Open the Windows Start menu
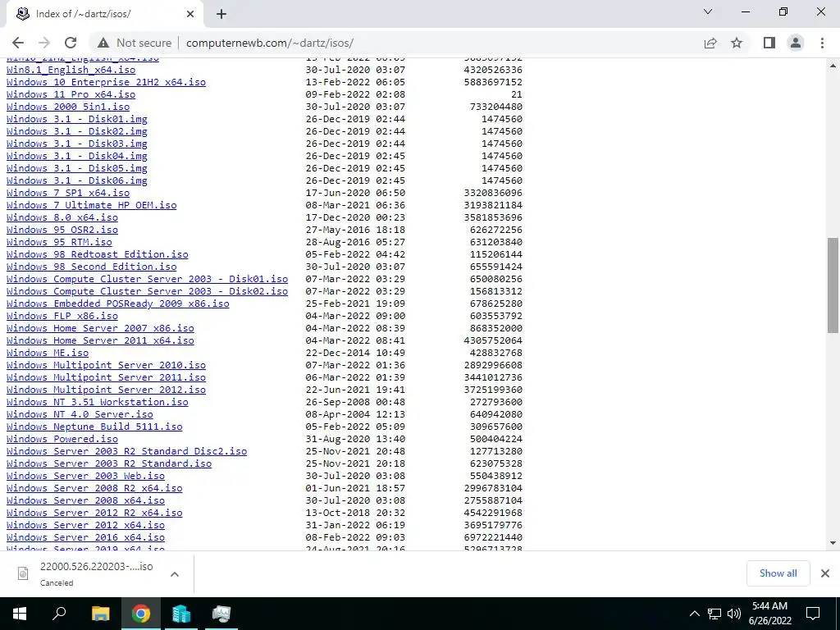The width and height of the screenshot is (840, 630). 20,614
